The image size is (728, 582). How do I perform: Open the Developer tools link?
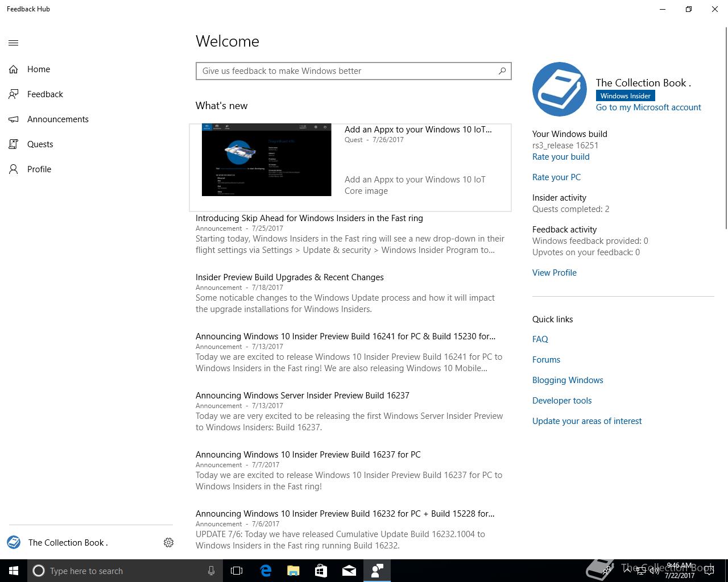(x=562, y=401)
